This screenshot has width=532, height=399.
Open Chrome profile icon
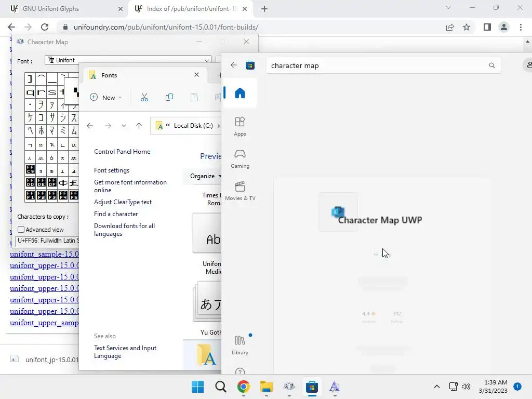pyautogui.click(x=504, y=27)
